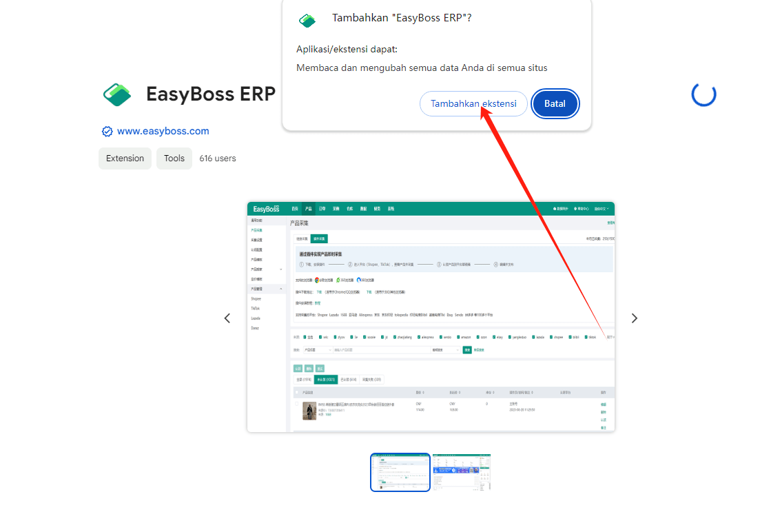
Task: Go to the previous screenshot arrow
Action: (227, 318)
